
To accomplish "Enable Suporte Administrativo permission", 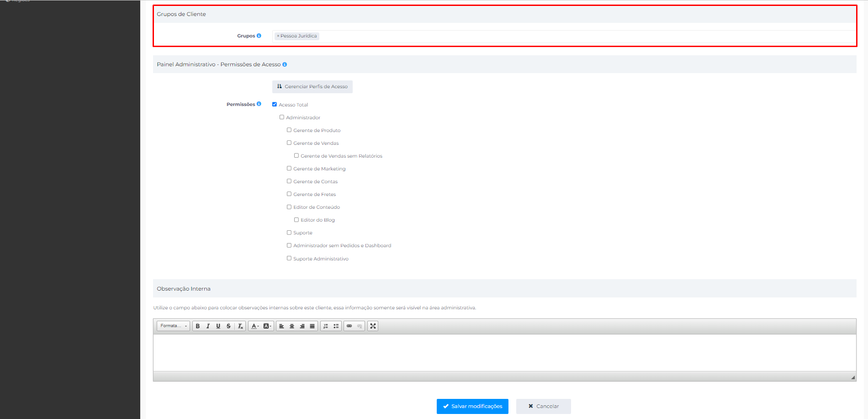I will pos(289,258).
